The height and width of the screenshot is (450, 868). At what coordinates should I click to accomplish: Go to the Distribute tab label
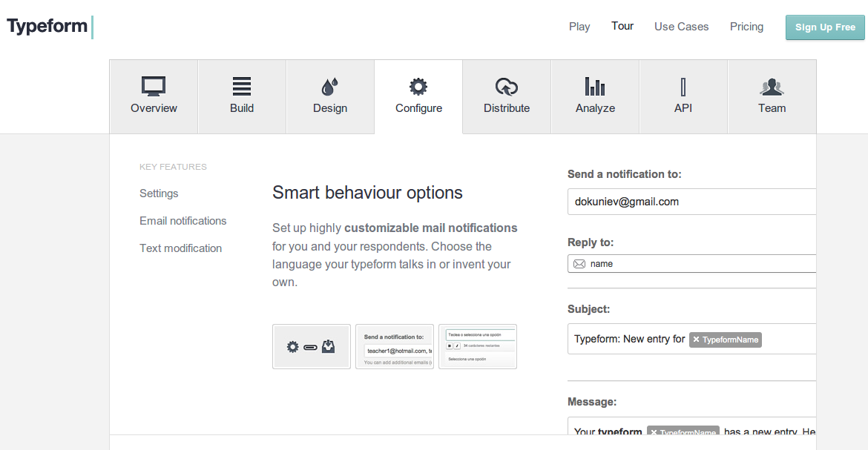tap(507, 108)
